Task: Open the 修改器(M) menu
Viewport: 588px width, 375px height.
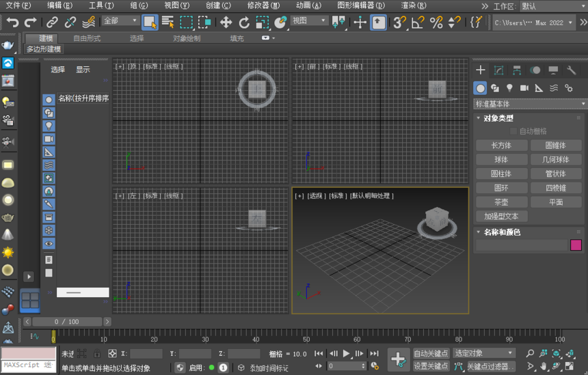Action: pos(263,5)
